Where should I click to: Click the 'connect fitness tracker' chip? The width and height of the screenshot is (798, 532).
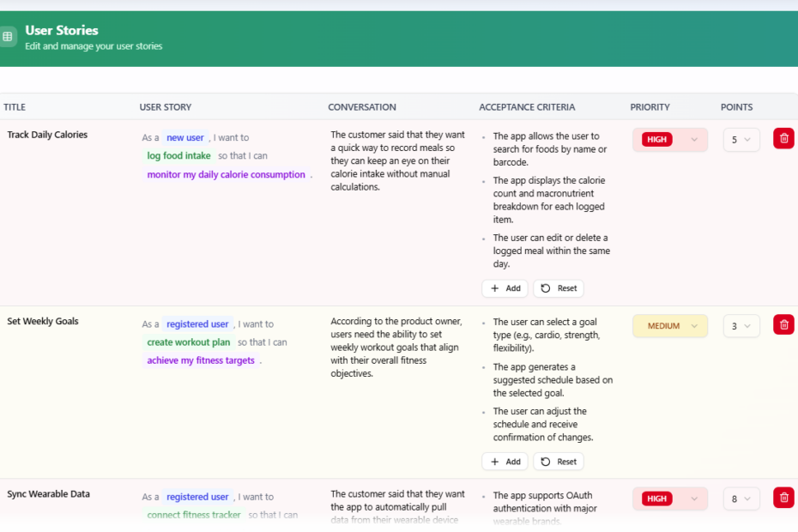click(x=193, y=514)
